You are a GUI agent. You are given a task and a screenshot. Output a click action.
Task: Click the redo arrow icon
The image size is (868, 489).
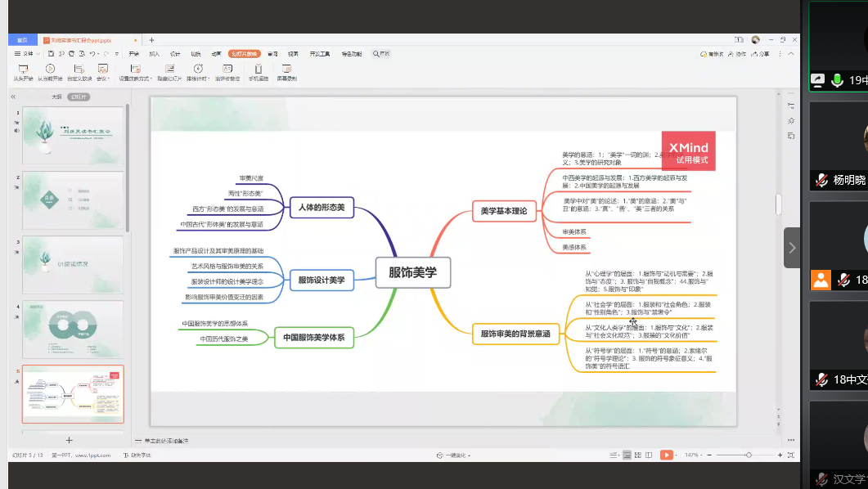click(x=106, y=54)
